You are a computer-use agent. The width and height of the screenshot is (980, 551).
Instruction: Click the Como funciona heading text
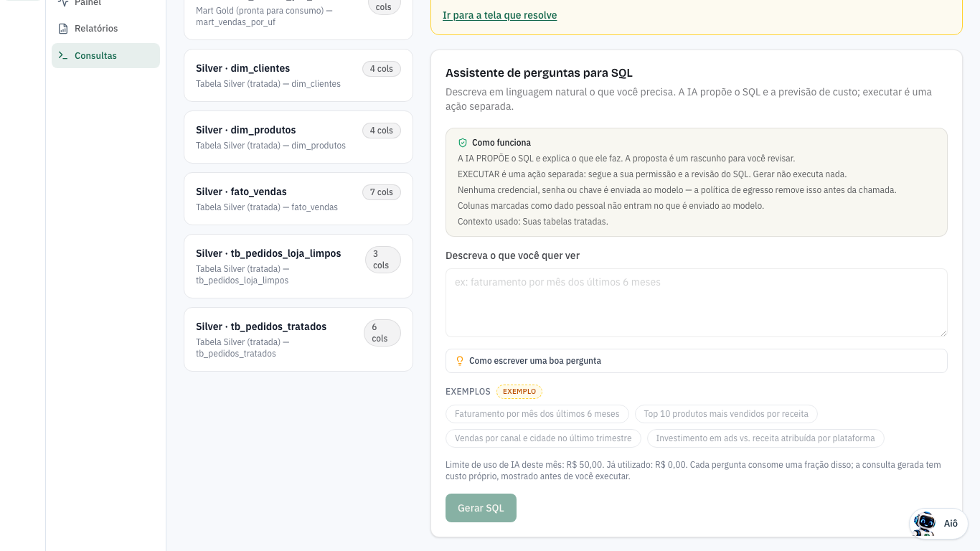click(x=501, y=143)
